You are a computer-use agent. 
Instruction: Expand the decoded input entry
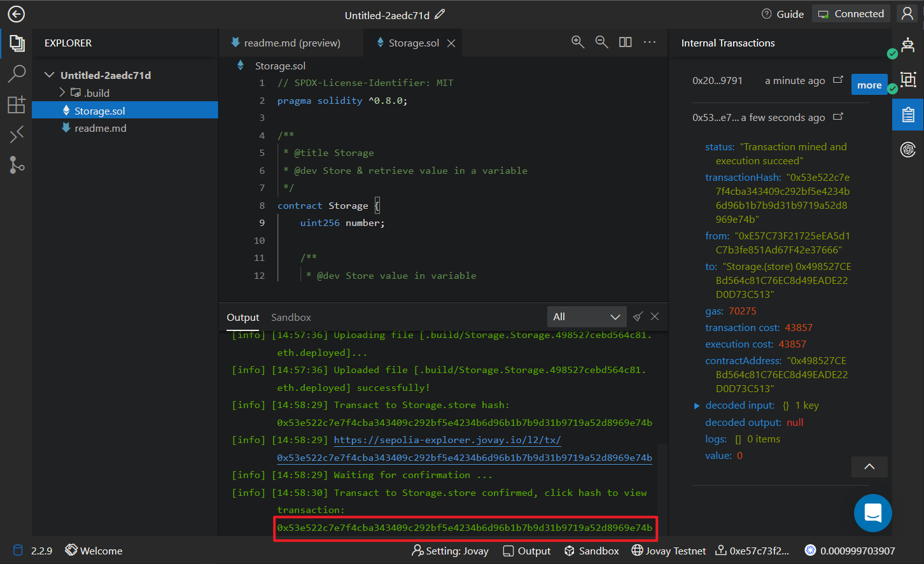tap(697, 405)
